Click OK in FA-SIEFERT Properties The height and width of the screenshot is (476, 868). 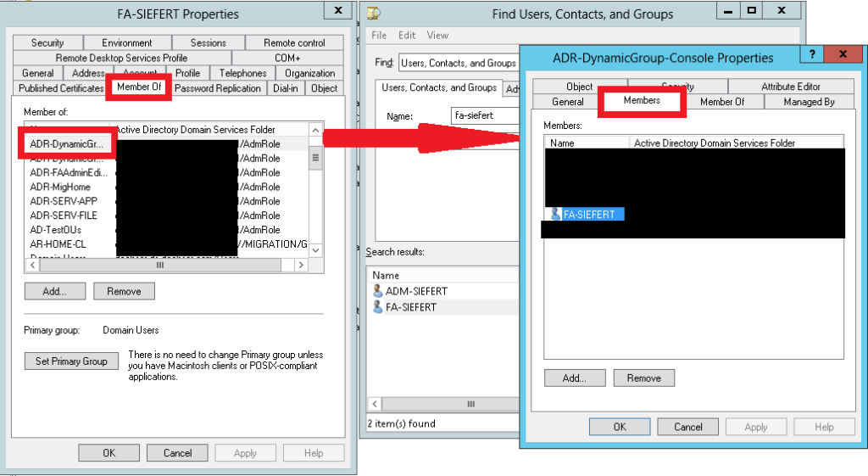109,453
